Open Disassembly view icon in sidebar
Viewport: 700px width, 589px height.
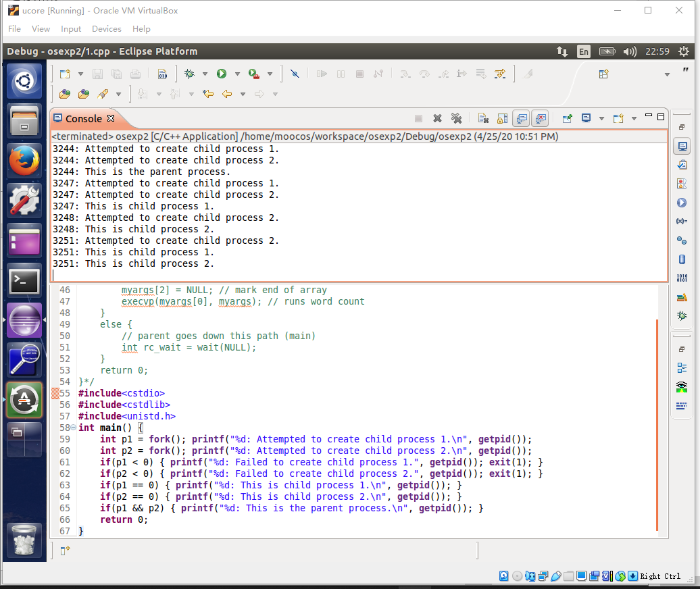tap(682, 405)
